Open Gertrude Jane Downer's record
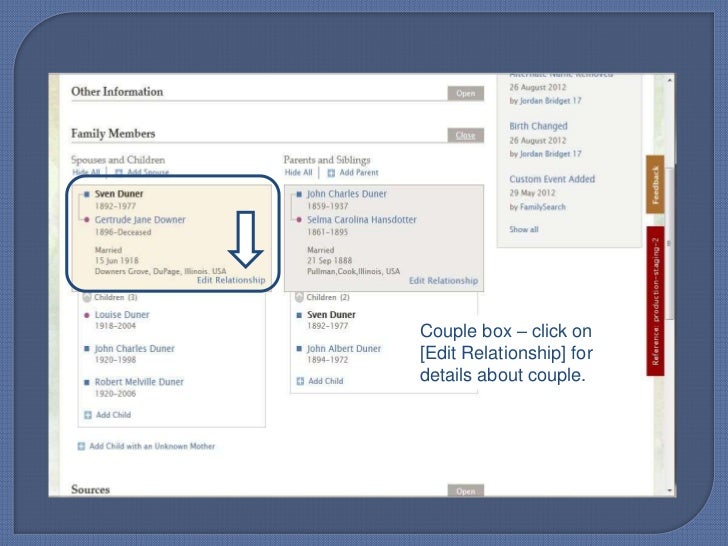Screen dimensions: 728x546 click(x=140, y=220)
